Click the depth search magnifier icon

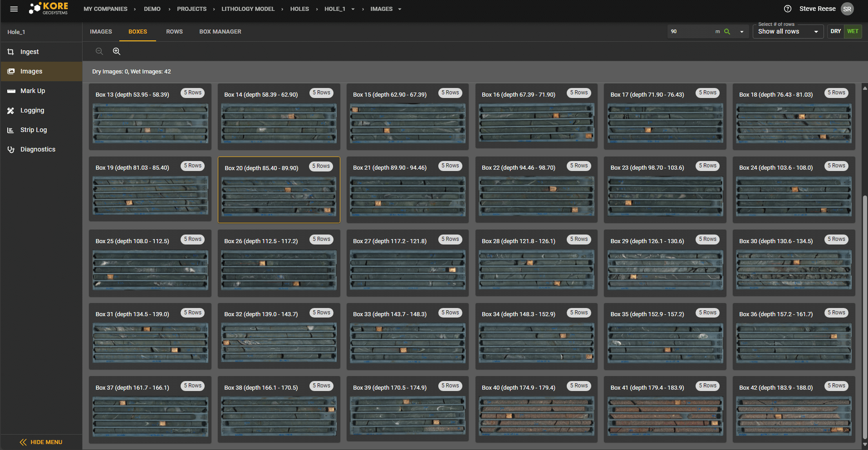727,32
